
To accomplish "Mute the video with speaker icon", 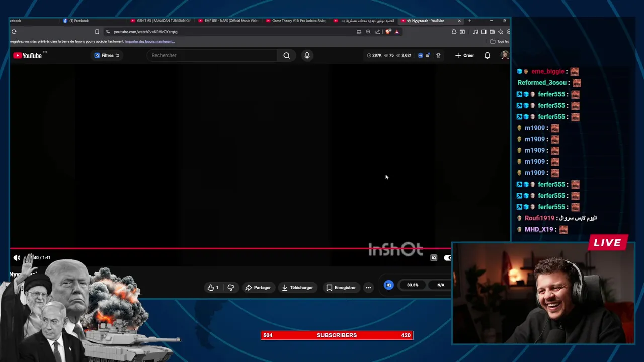I will 17,258.
